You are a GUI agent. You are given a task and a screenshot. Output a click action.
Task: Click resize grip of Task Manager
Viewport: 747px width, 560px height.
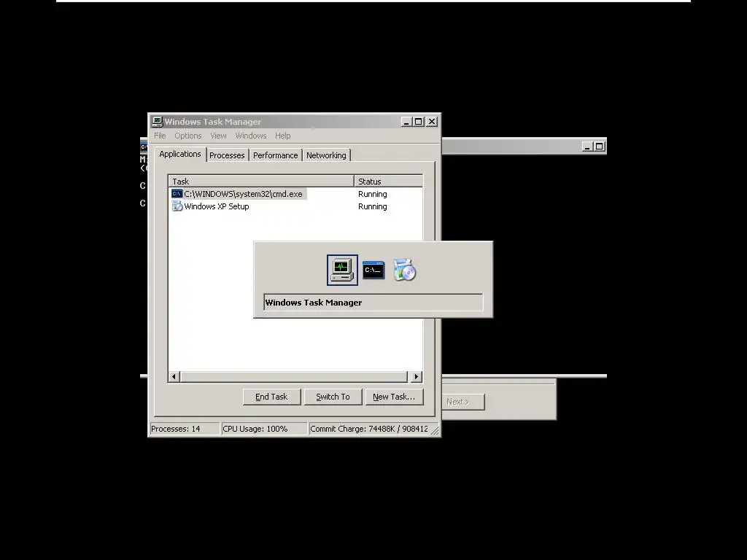pyautogui.click(x=435, y=430)
